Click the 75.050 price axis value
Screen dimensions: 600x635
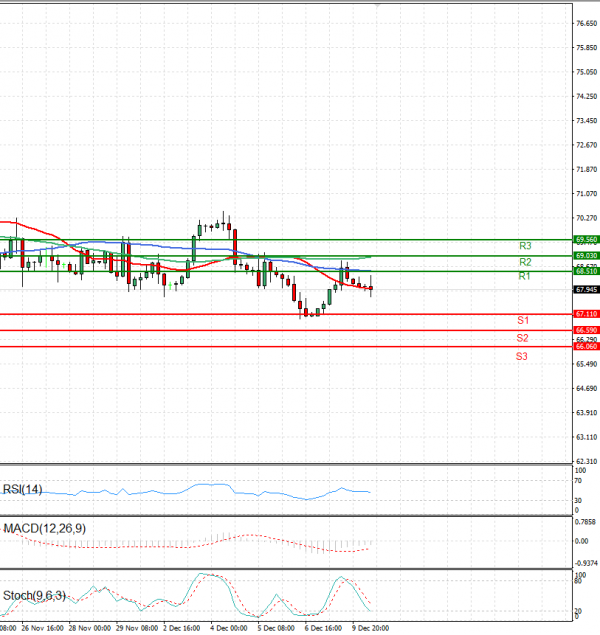(587, 72)
